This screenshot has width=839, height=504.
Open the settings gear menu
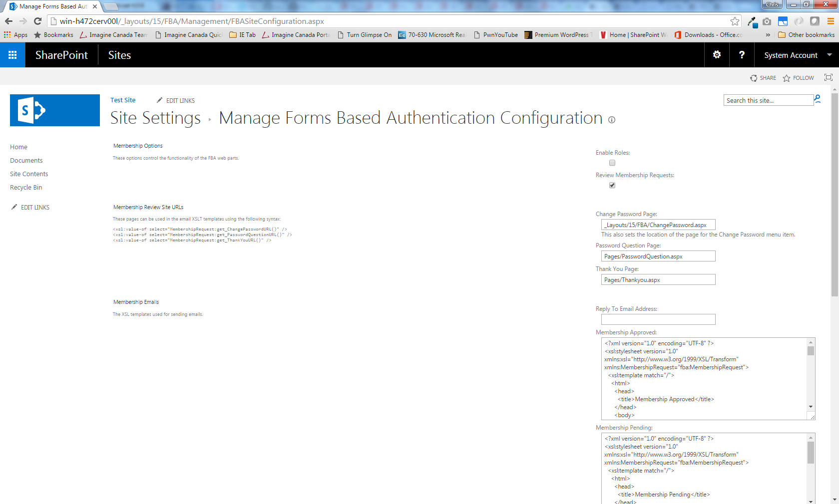[x=717, y=55]
